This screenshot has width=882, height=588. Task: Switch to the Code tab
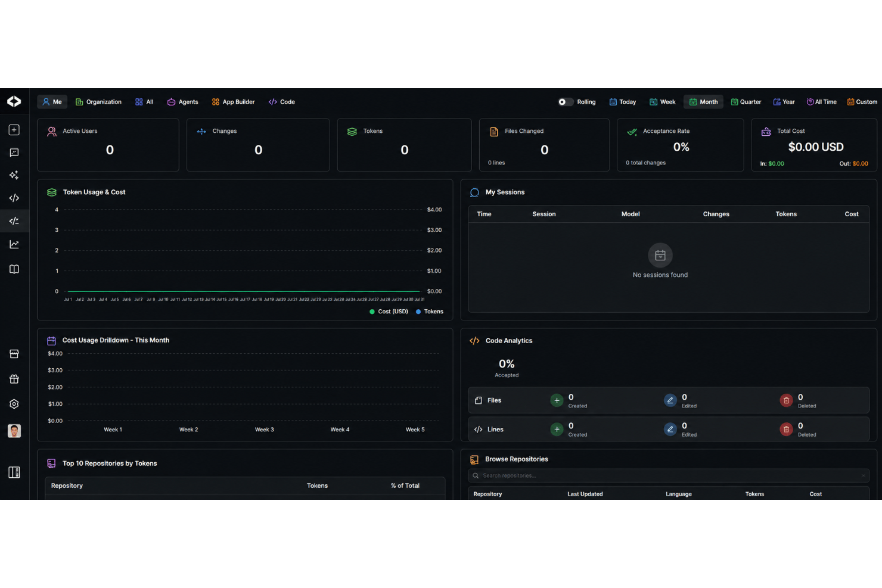tap(282, 102)
